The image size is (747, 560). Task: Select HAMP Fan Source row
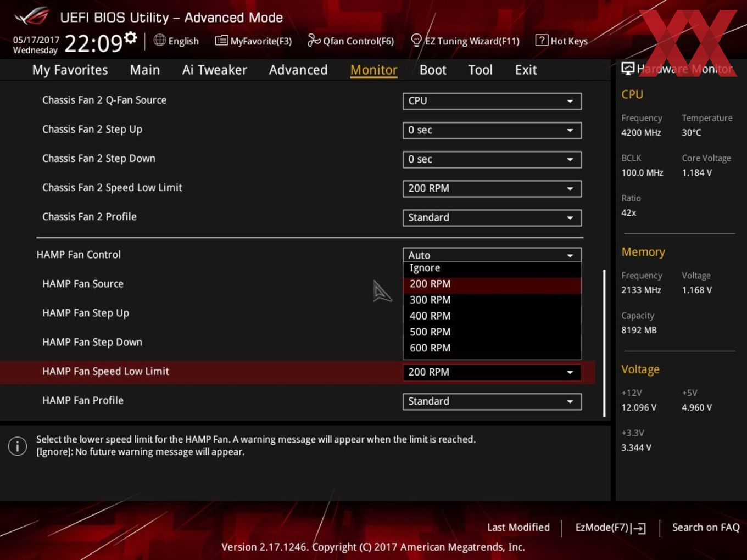(x=83, y=284)
